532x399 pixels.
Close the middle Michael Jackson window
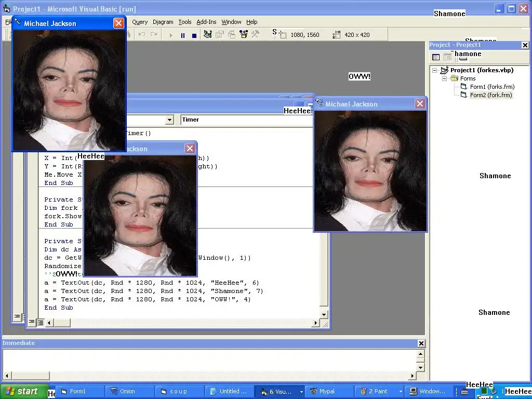click(190, 148)
